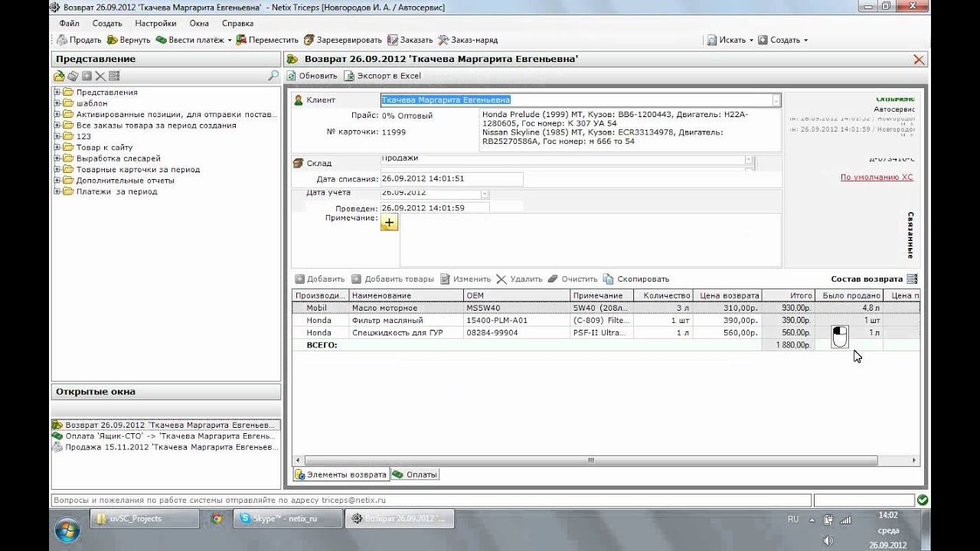Click the Добавить button above the table

[320, 279]
